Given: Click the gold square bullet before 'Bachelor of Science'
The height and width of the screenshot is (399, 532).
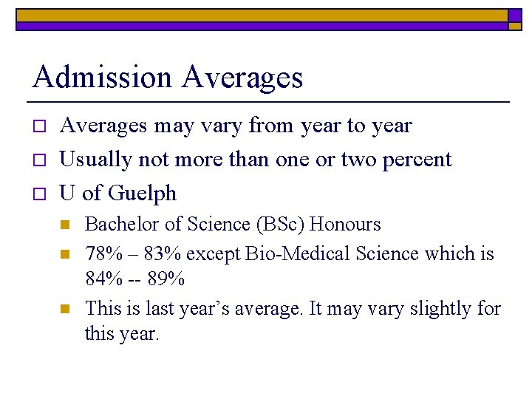Looking at the screenshot, I should coord(65,225).
